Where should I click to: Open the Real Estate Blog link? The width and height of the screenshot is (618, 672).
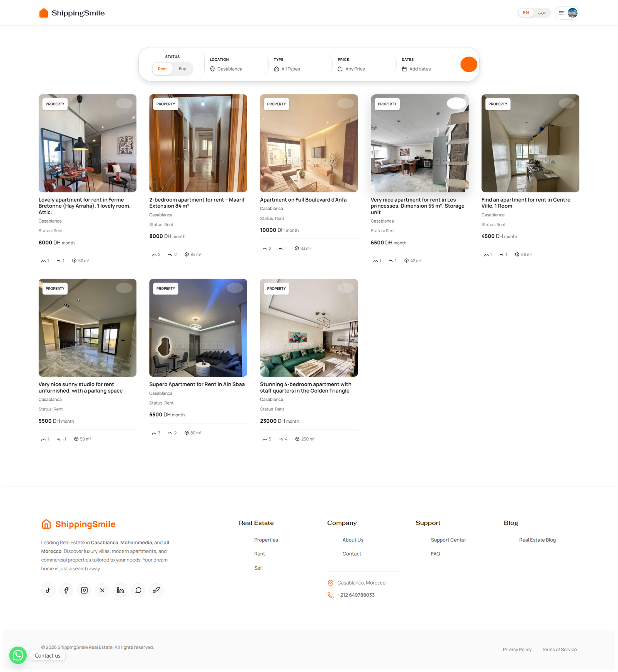tap(537, 540)
